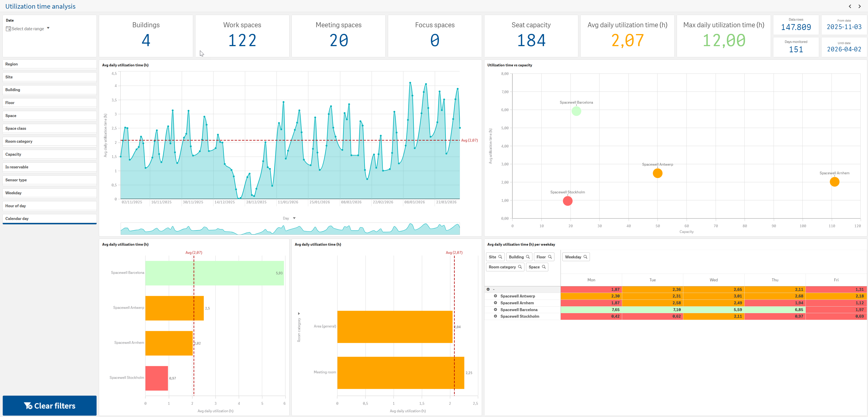The image size is (868, 417).
Task: Click the Utilization time analysis title
Action: coord(40,6)
